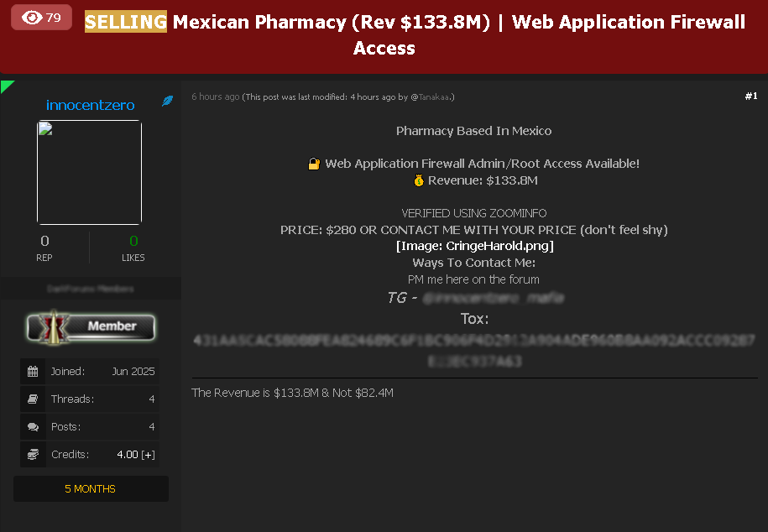Click the Member badge image
Screen dimensions: 768x532
coord(90,326)
